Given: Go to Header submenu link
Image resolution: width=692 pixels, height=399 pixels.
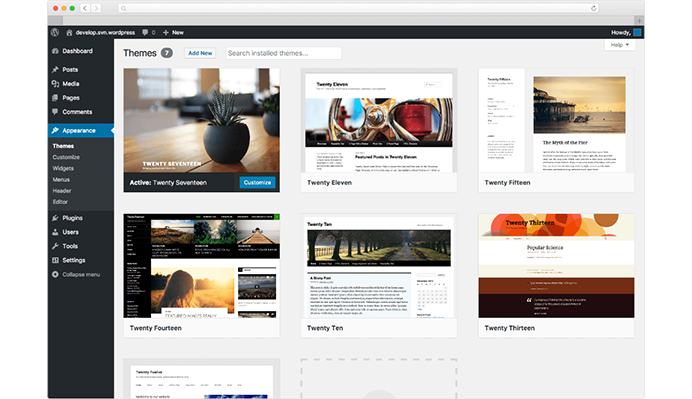Looking at the screenshot, I should coord(62,191).
